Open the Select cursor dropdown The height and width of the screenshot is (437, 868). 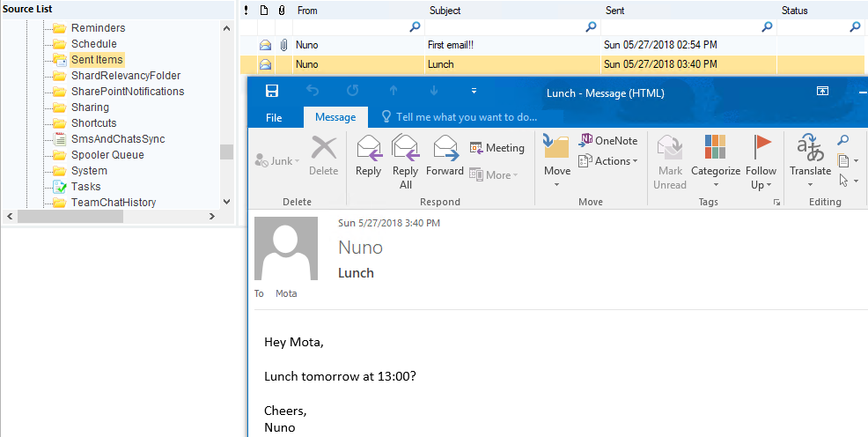(x=848, y=181)
